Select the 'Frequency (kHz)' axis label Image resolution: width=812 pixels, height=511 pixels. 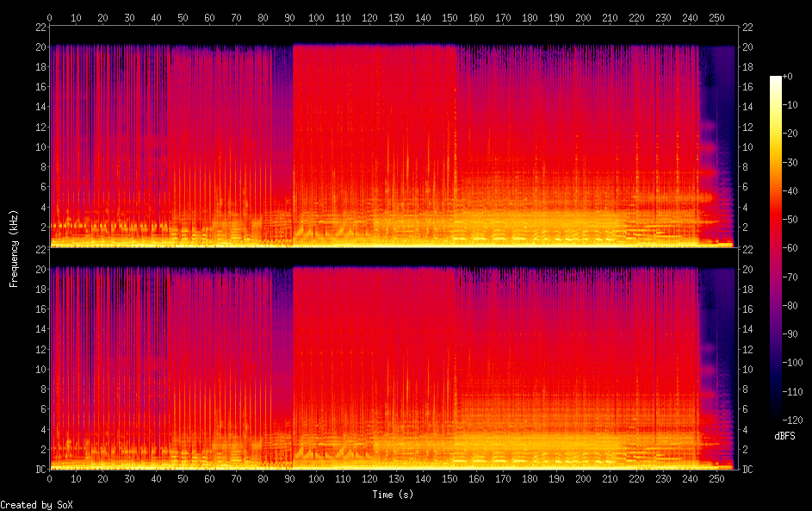pos(14,249)
